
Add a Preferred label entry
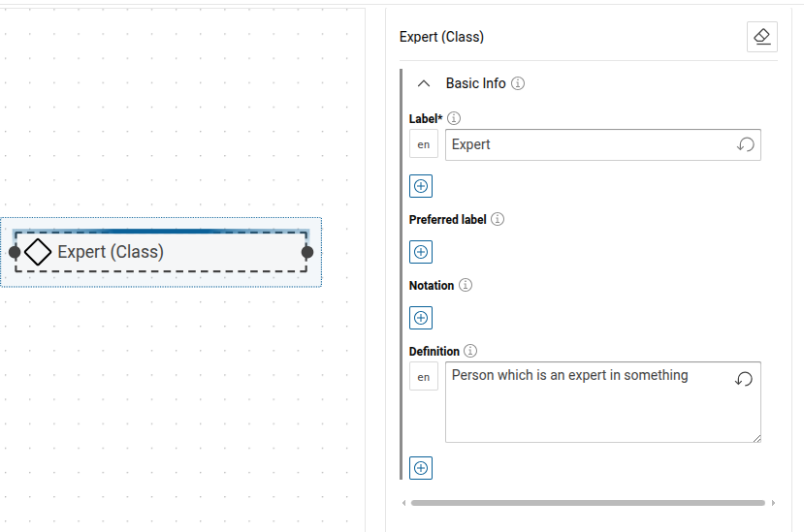click(421, 252)
